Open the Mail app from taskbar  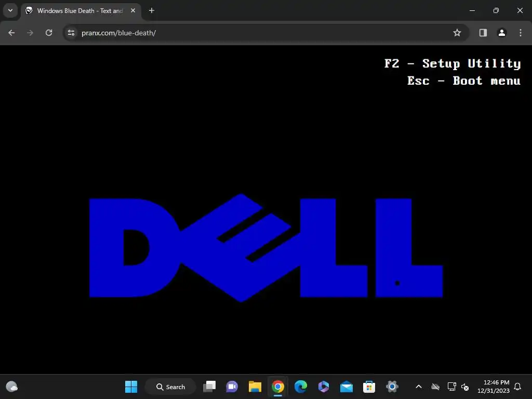pos(347,387)
